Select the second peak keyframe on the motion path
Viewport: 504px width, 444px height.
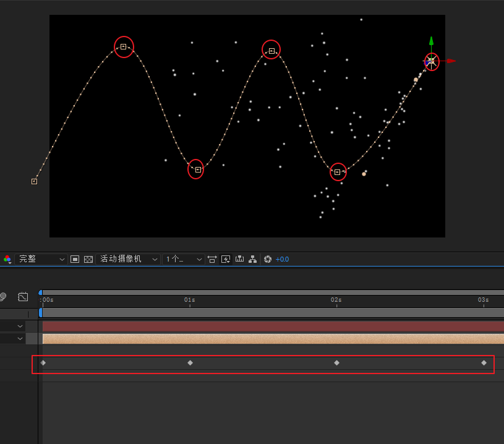(271, 51)
